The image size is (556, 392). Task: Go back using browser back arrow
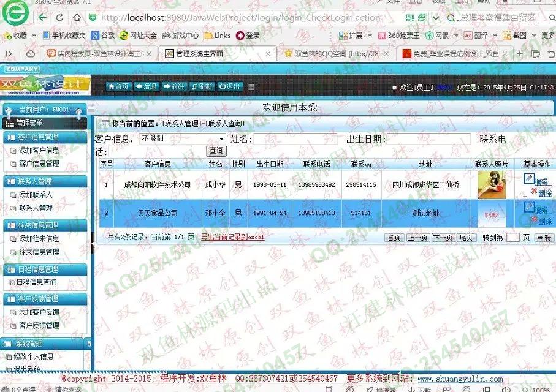point(42,17)
